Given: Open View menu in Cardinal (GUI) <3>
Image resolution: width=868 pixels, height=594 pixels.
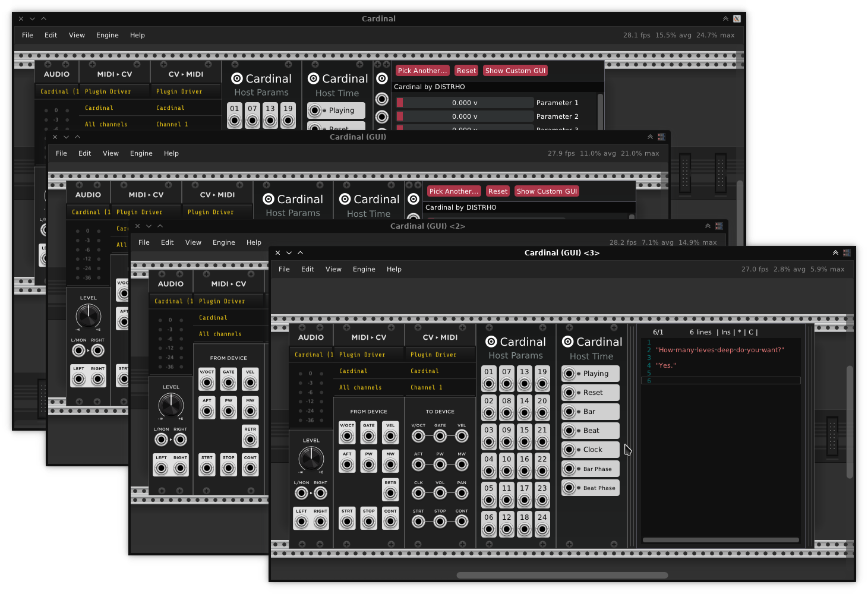Looking at the screenshot, I should tap(333, 269).
